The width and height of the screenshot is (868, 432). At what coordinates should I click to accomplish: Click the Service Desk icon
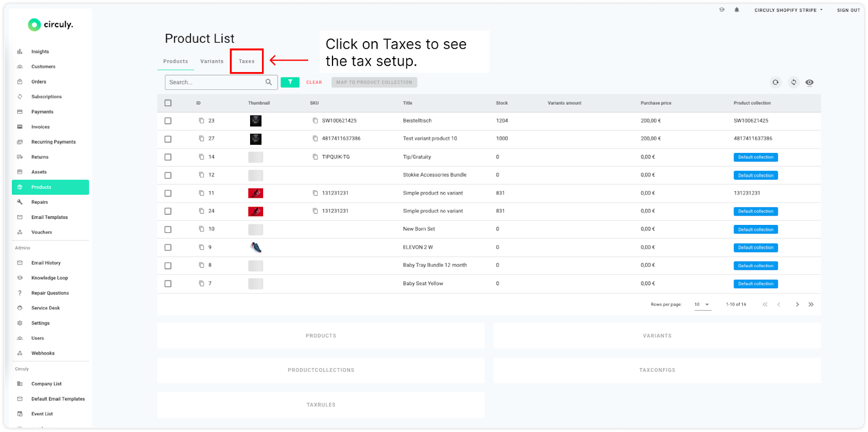click(x=20, y=308)
